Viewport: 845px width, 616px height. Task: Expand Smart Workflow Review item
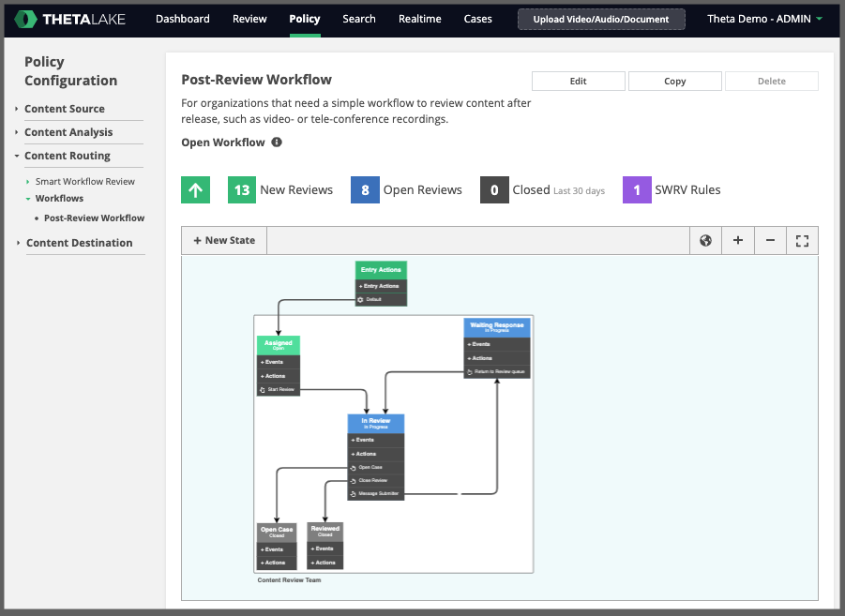(27, 182)
